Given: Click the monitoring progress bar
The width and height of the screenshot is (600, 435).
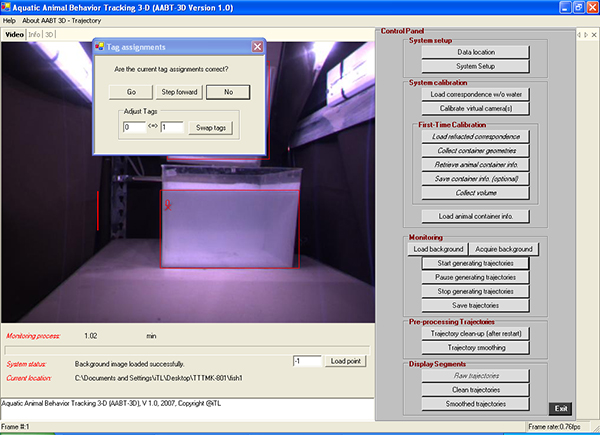Looking at the screenshot, I should (x=187, y=350).
